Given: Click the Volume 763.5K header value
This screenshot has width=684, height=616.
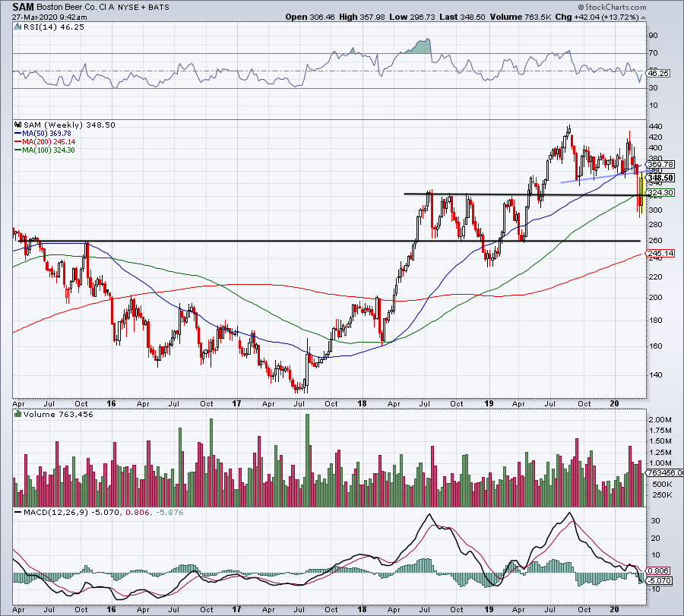Looking at the screenshot, I should click(x=521, y=17).
